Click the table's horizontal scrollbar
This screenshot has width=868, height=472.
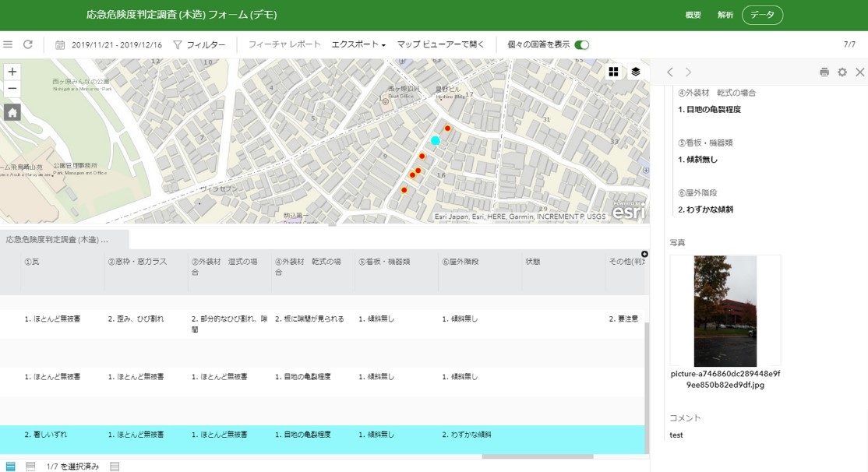[538, 456]
